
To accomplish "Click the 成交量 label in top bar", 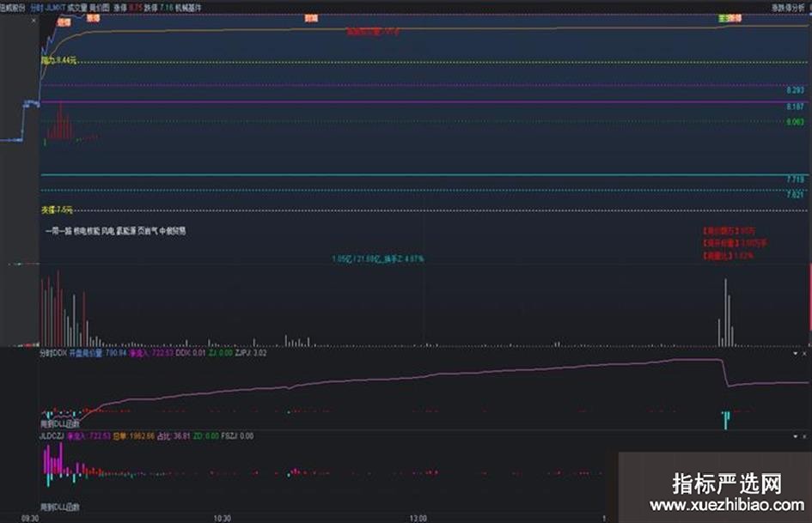I will 77,8.
